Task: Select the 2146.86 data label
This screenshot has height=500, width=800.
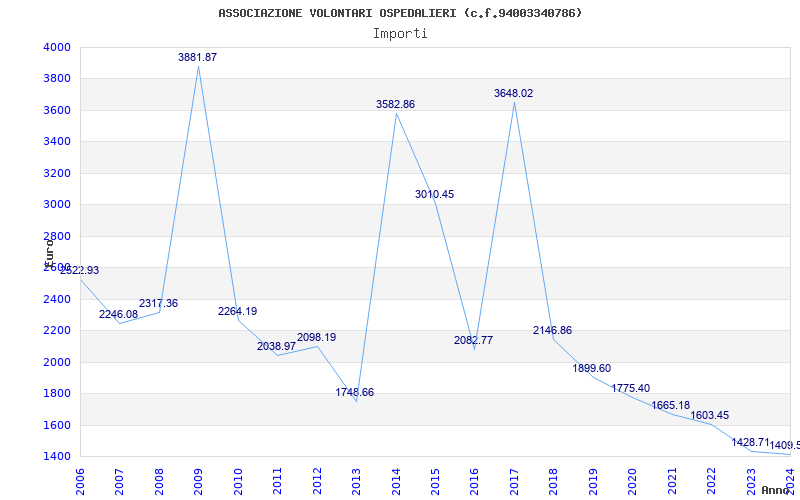Action: [x=553, y=330]
